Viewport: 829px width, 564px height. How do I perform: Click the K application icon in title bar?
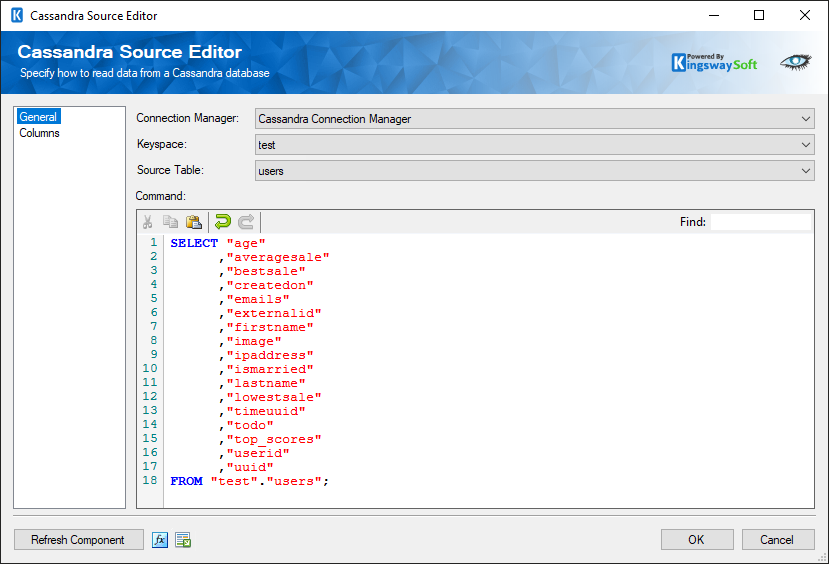pos(17,15)
